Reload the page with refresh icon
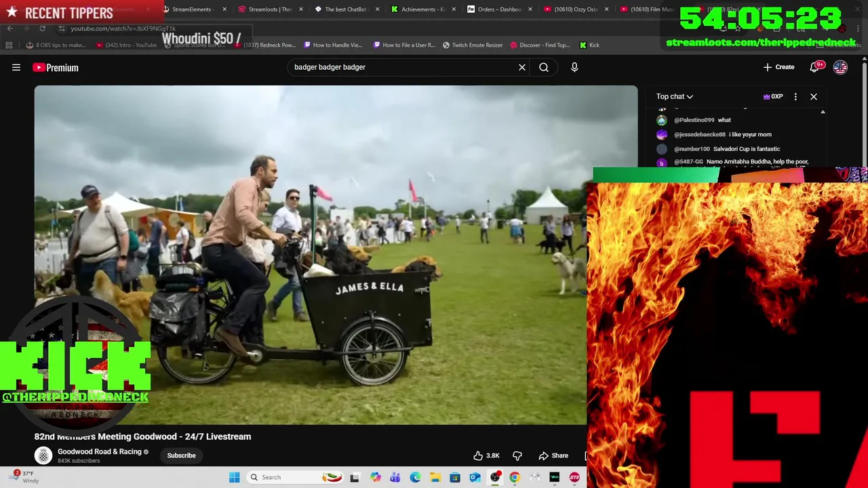 (42, 28)
